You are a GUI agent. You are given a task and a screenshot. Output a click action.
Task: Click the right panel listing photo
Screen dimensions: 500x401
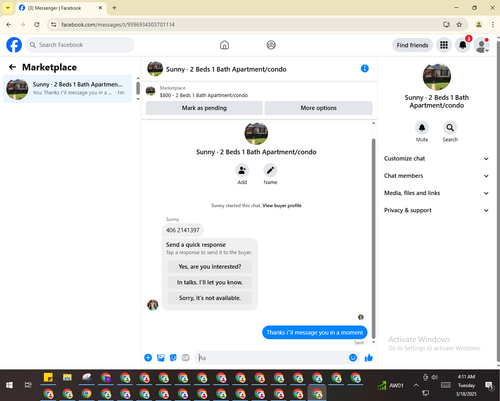(x=437, y=76)
